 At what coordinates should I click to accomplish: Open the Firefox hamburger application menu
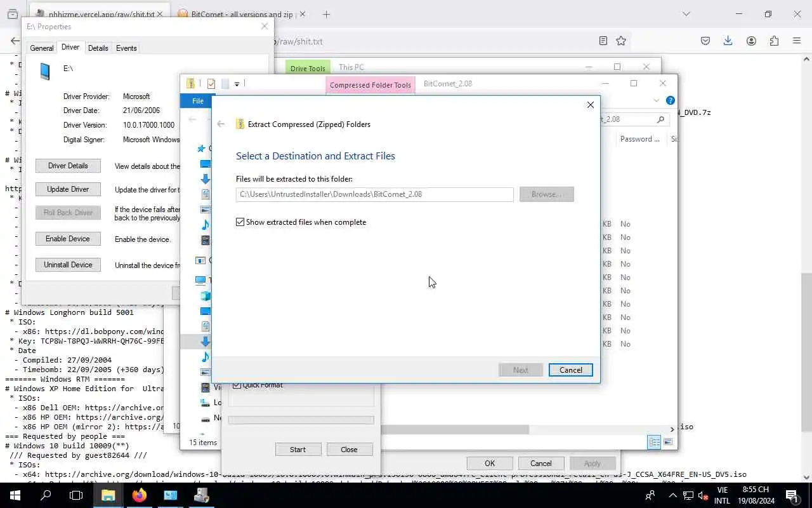point(797,41)
